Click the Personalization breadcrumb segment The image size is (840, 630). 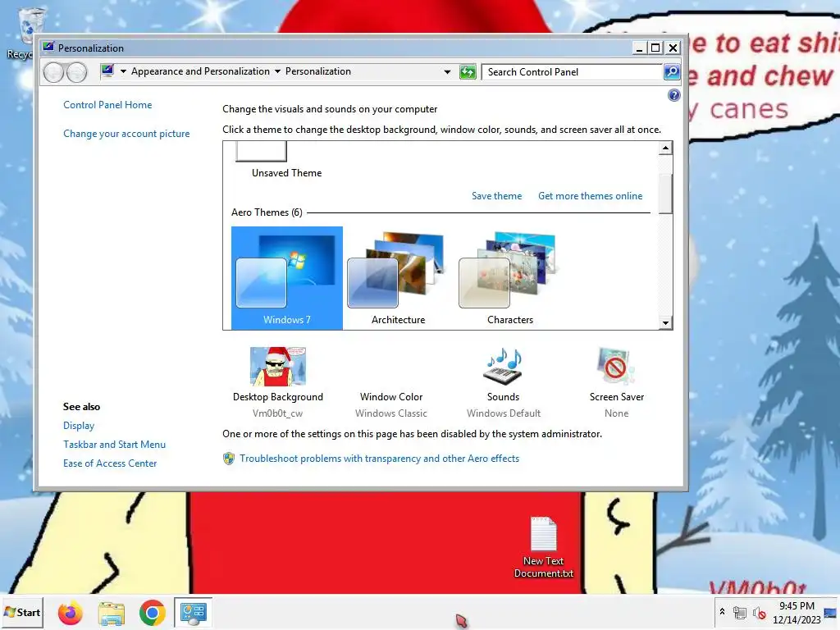pyautogui.click(x=318, y=72)
